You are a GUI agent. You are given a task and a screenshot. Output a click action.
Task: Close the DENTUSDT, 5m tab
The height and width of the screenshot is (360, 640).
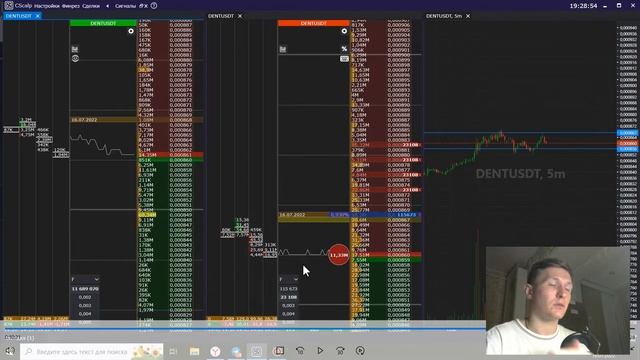point(468,16)
